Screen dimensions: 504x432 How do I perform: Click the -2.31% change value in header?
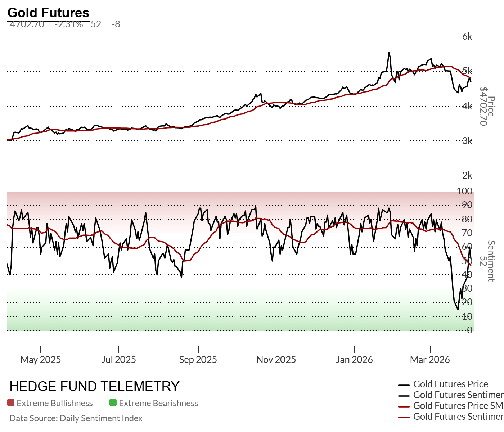tap(69, 24)
